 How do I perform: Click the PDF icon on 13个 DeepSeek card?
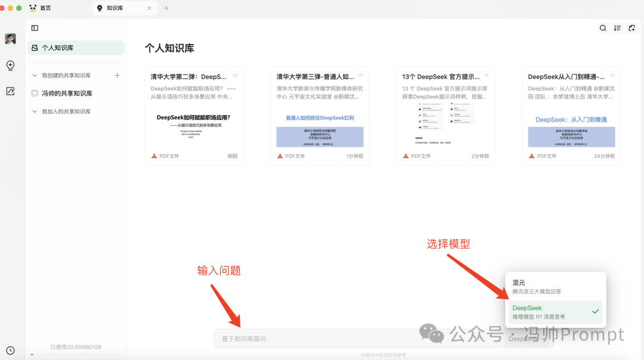(x=406, y=156)
